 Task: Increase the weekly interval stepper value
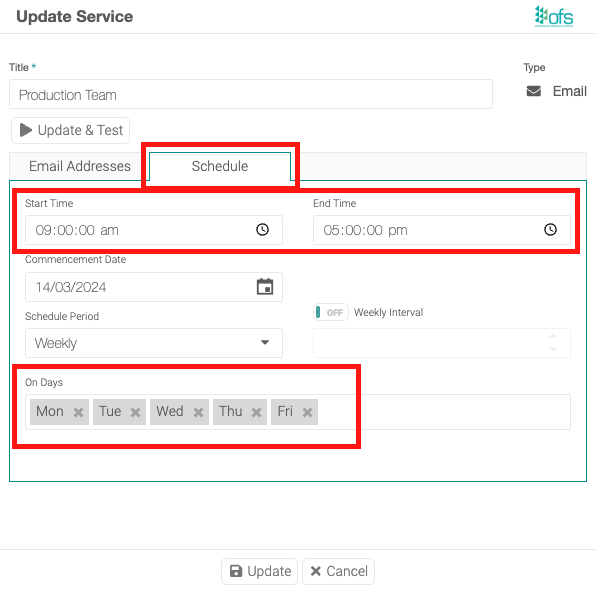(553, 336)
